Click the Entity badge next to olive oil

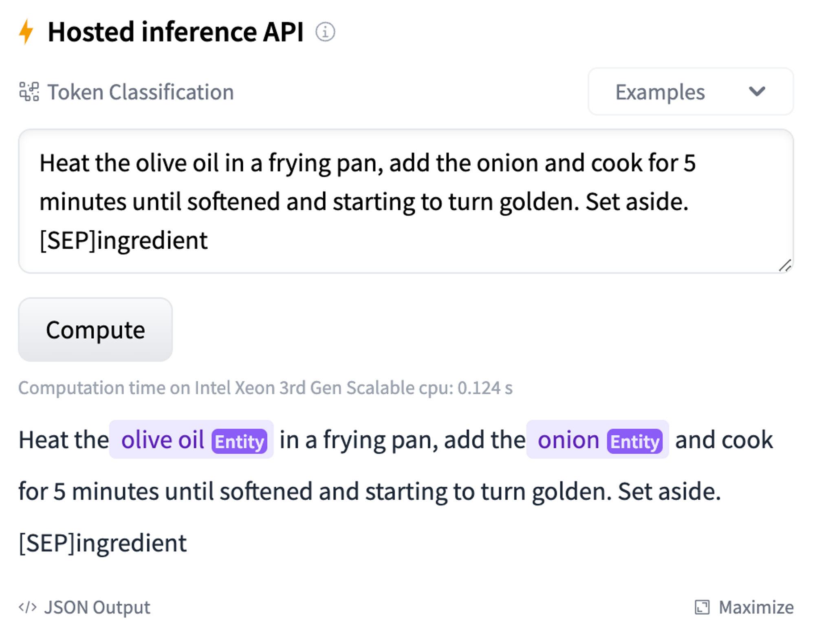[239, 441]
